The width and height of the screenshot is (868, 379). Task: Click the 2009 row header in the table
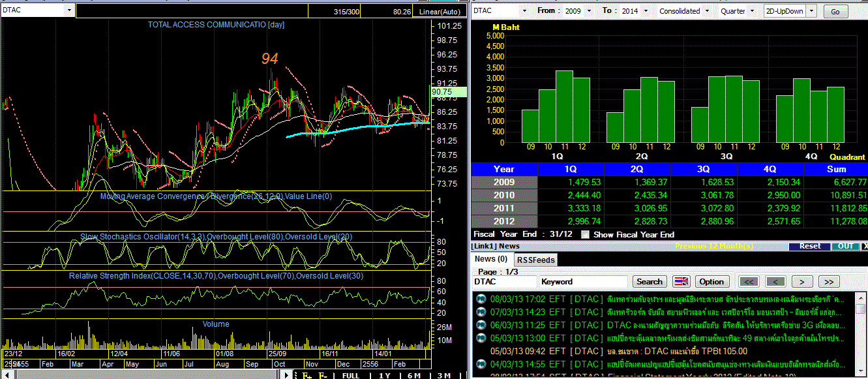[504, 181]
